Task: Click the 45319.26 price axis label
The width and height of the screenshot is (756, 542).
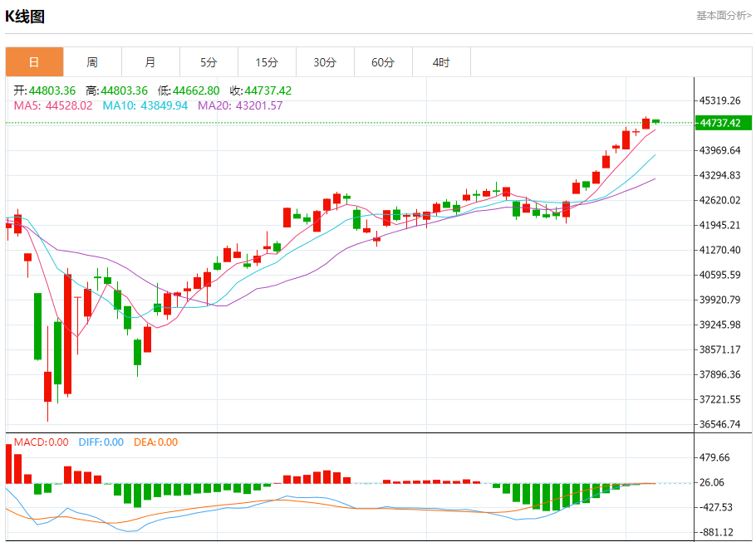Action: (x=719, y=100)
